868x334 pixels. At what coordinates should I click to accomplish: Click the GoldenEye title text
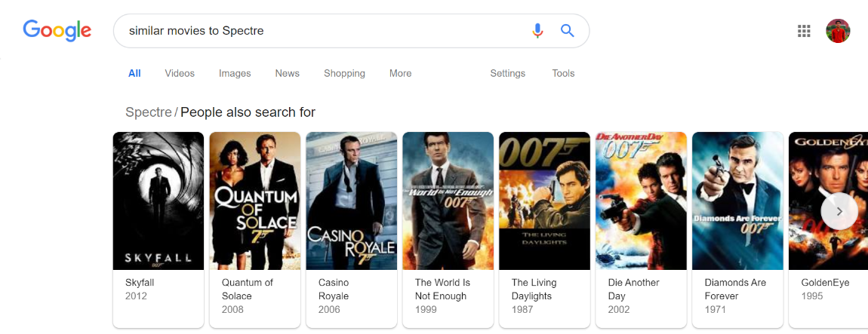click(826, 283)
